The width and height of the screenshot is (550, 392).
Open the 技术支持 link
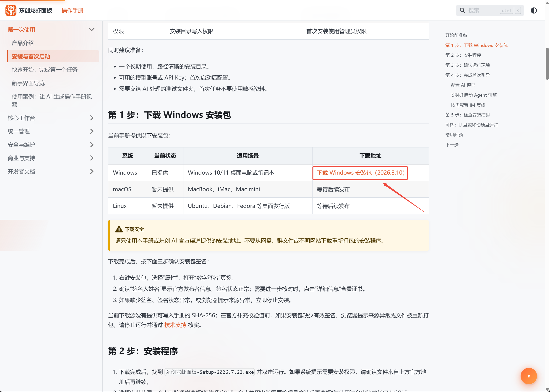[x=175, y=325]
